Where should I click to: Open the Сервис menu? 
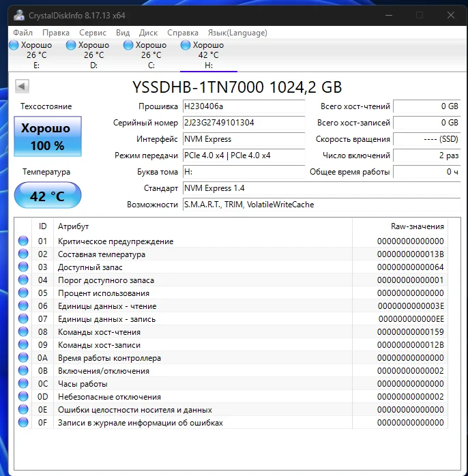pyautogui.click(x=93, y=33)
